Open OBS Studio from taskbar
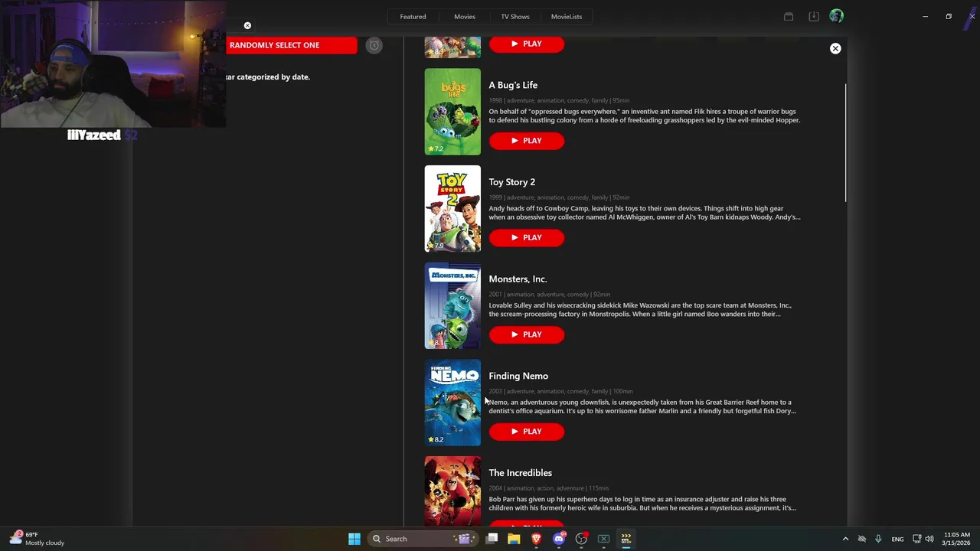Image resolution: width=980 pixels, height=551 pixels. (581, 539)
